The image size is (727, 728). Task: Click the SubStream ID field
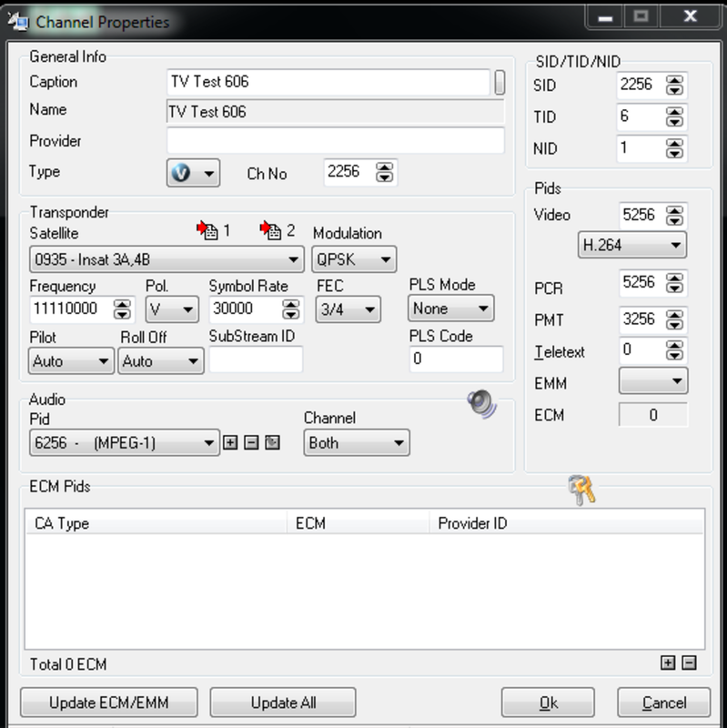256,359
